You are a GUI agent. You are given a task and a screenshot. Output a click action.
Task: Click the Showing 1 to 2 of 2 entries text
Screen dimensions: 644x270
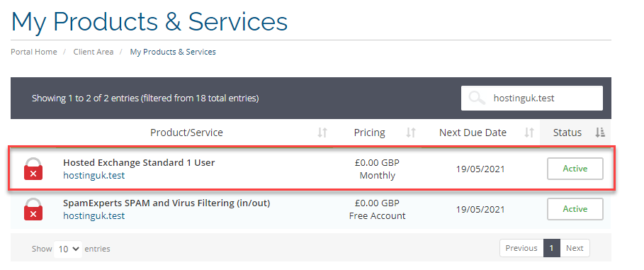(145, 99)
